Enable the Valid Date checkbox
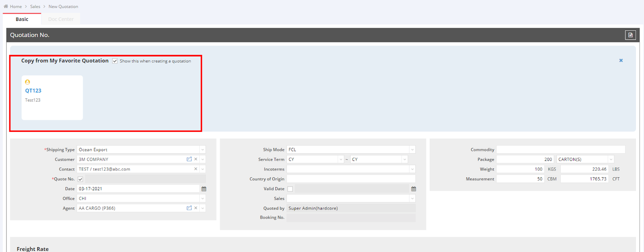Image resolution: width=644 pixels, height=252 pixels. point(290,189)
